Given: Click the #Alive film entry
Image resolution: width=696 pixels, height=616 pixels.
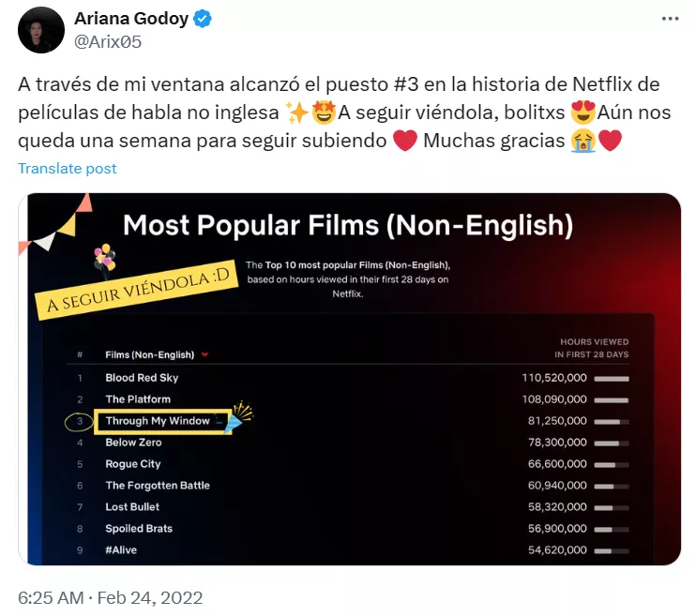Looking at the screenshot, I should 121,550.
